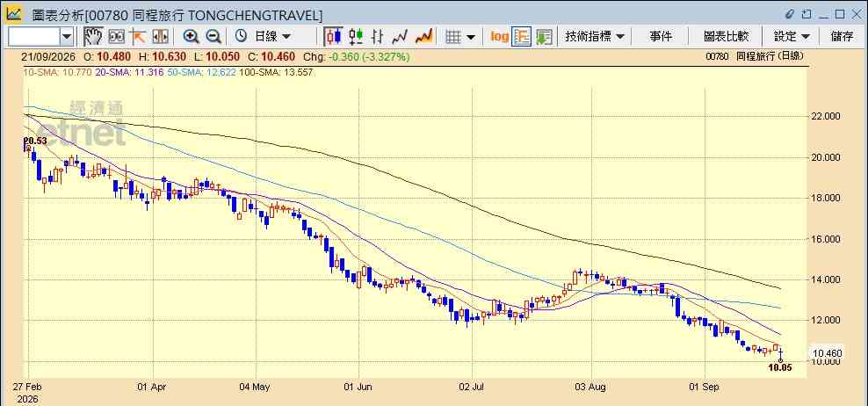Screen dimensions: 868x406
Task: Click the 20-SMA: 11.316 legend label
Action: tap(128, 72)
